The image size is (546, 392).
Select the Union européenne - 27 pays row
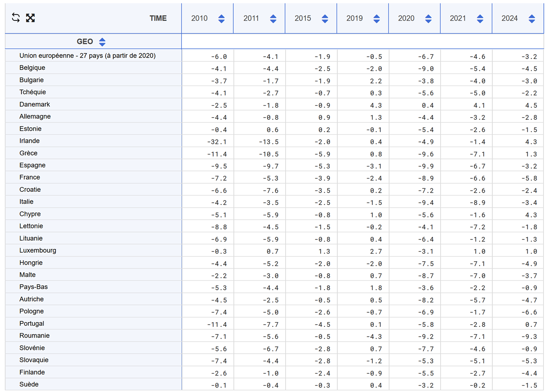87,55
